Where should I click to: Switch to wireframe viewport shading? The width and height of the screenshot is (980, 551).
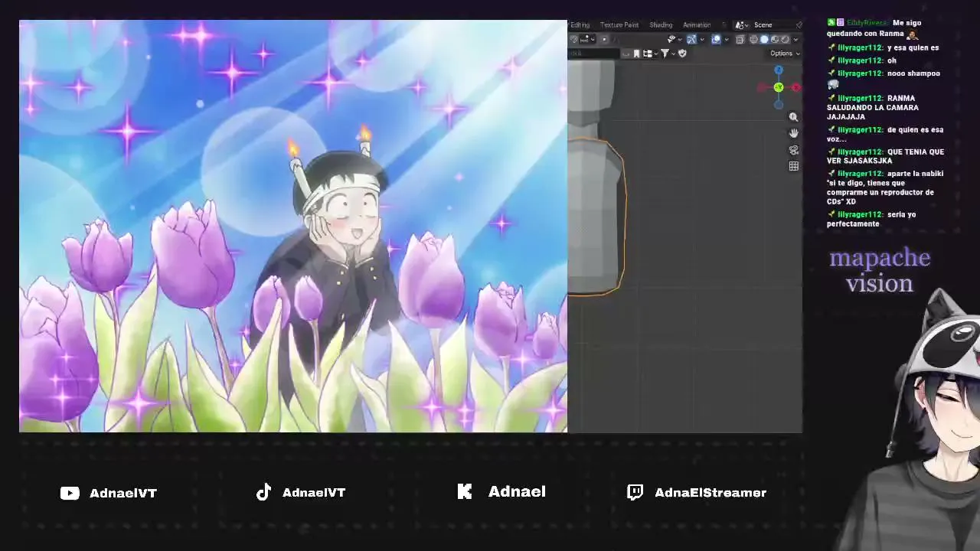(x=753, y=39)
